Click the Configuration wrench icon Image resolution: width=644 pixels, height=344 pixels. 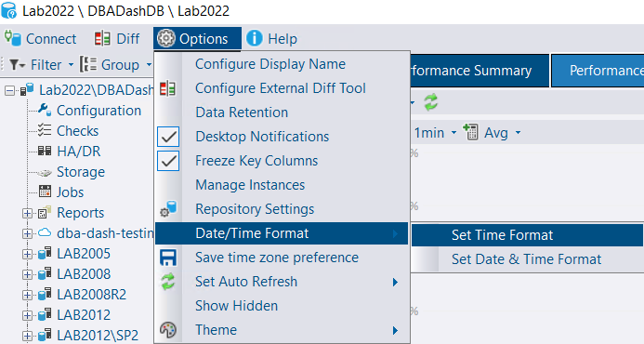[x=45, y=110]
